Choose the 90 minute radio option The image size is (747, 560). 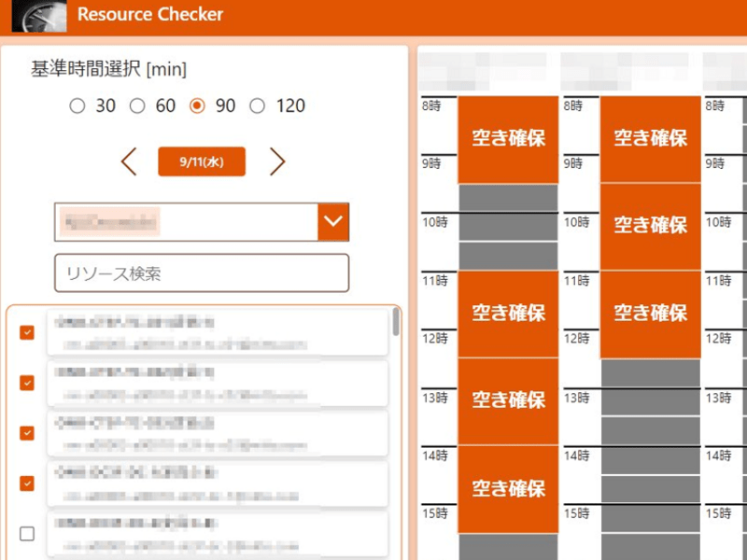coord(197,106)
